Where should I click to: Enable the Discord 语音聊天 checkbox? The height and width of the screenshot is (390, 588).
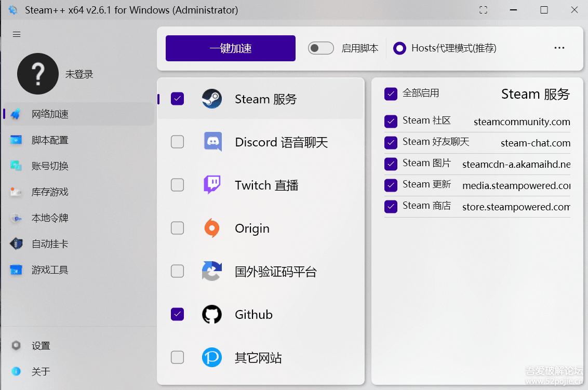coord(178,142)
